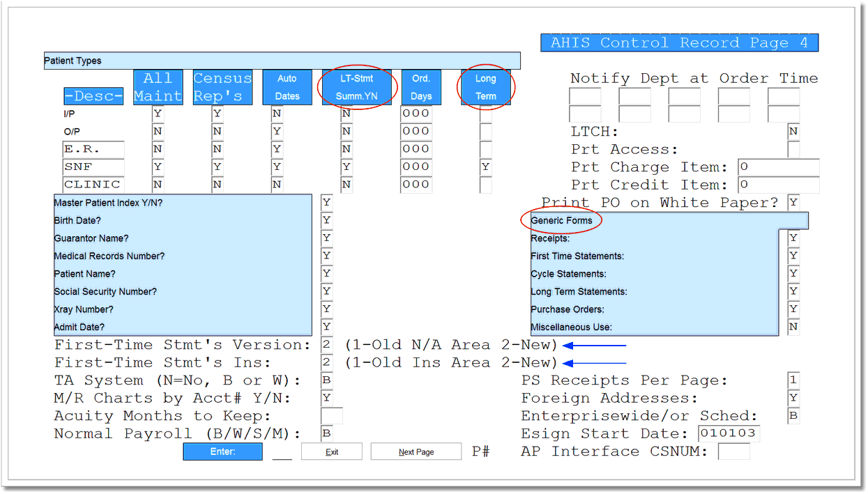868x494 pixels.
Task: Click AHIS Control Record Page 4 title
Action: 680,43
